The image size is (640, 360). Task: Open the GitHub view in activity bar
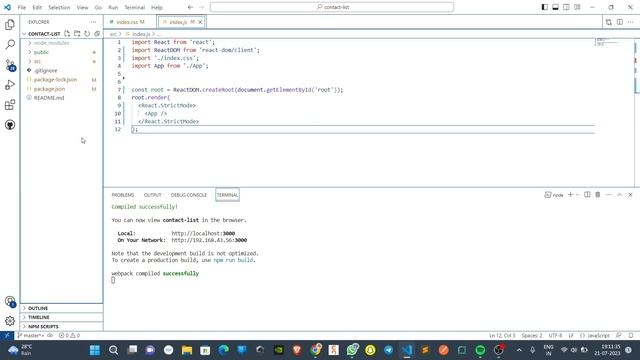click(x=10, y=125)
